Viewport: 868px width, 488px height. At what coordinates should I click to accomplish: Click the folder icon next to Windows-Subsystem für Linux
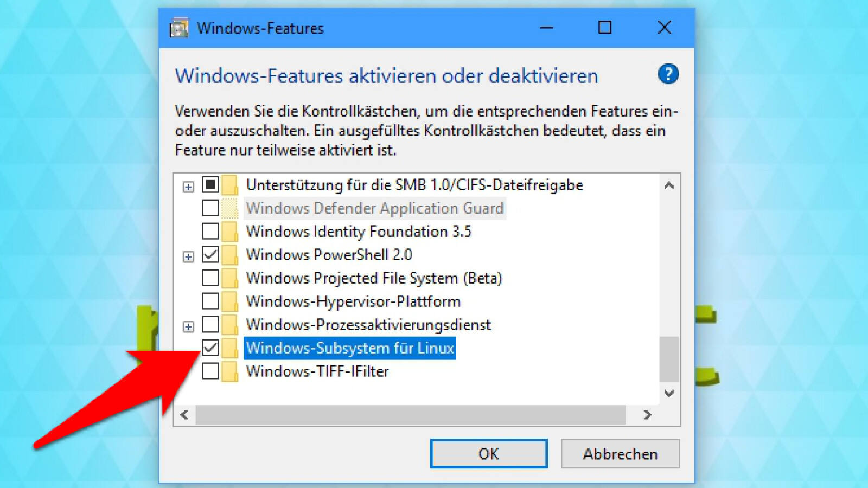(x=229, y=348)
